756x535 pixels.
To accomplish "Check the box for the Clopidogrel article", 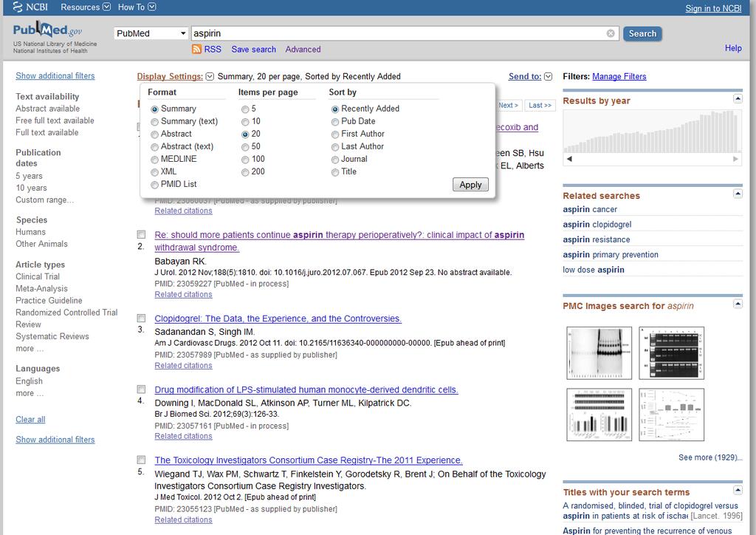I will click(141, 318).
